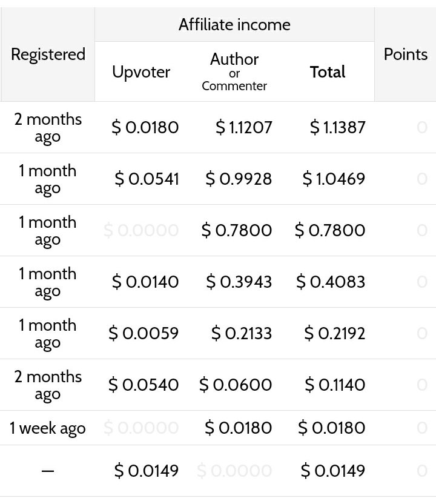The image size is (436, 504).
Task: Sort by the Upvoter column header
Action: pyautogui.click(x=141, y=71)
